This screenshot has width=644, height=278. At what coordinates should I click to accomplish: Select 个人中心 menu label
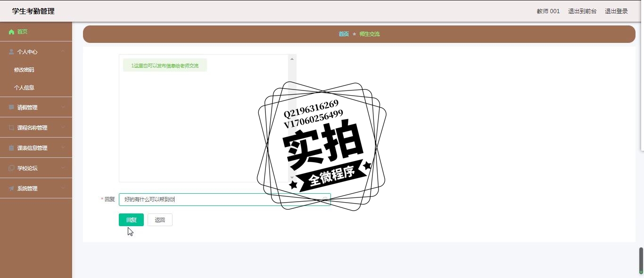coord(27,52)
